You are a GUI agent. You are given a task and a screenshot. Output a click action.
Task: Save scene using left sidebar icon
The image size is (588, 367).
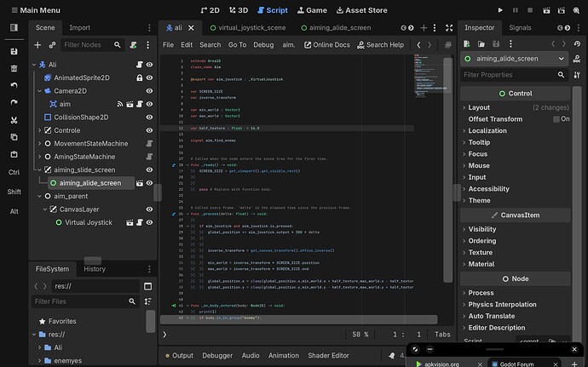[x=14, y=51]
